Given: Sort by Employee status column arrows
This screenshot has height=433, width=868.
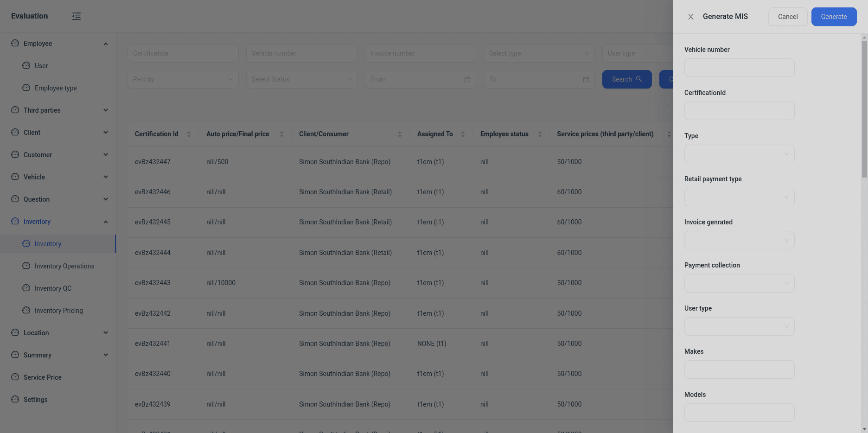Looking at the screenshot, I should pyautogui.click(x=540, y=134).
